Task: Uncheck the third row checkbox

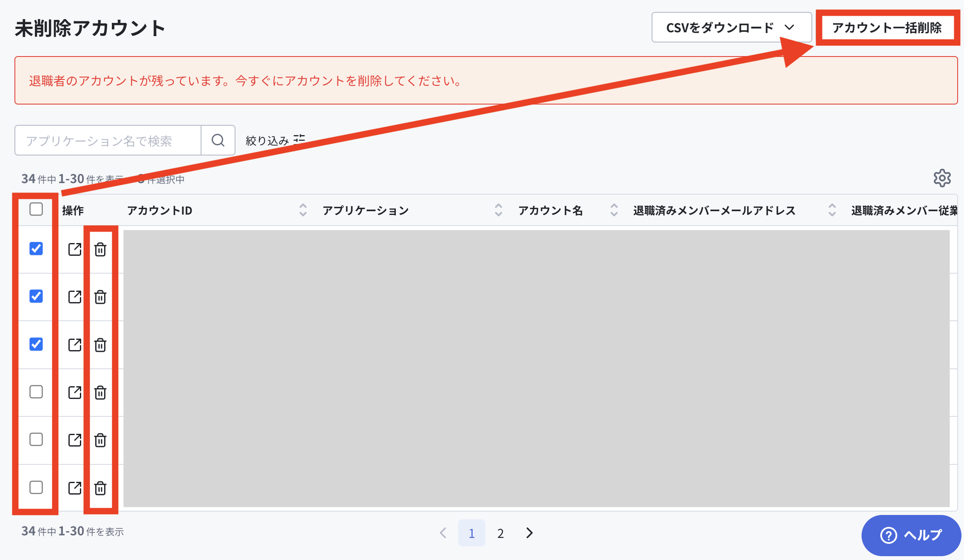Action: click(36, 344)
